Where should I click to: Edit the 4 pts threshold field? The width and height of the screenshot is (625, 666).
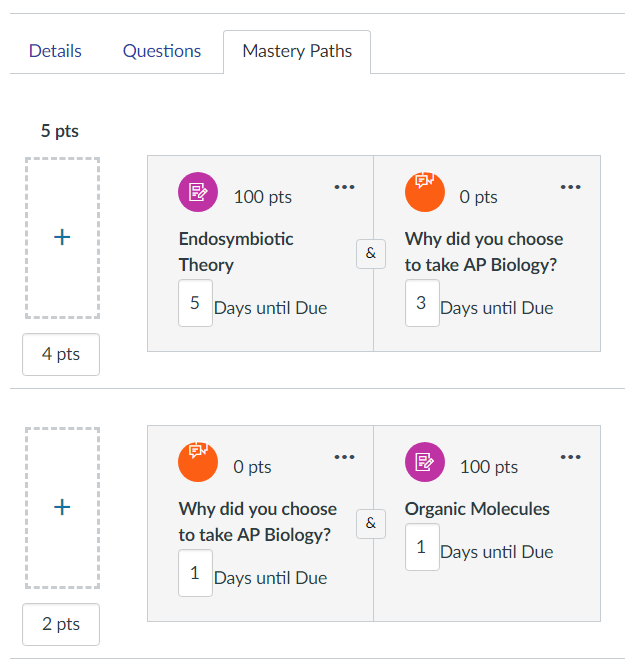point(61,354)
